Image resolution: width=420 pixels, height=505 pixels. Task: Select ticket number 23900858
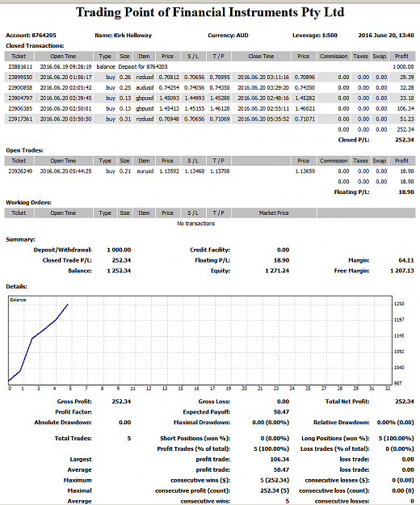tap(20, 87)
